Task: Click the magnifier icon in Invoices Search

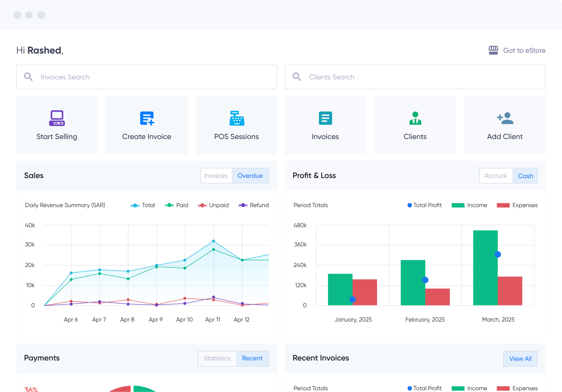Action: point(28,77)
